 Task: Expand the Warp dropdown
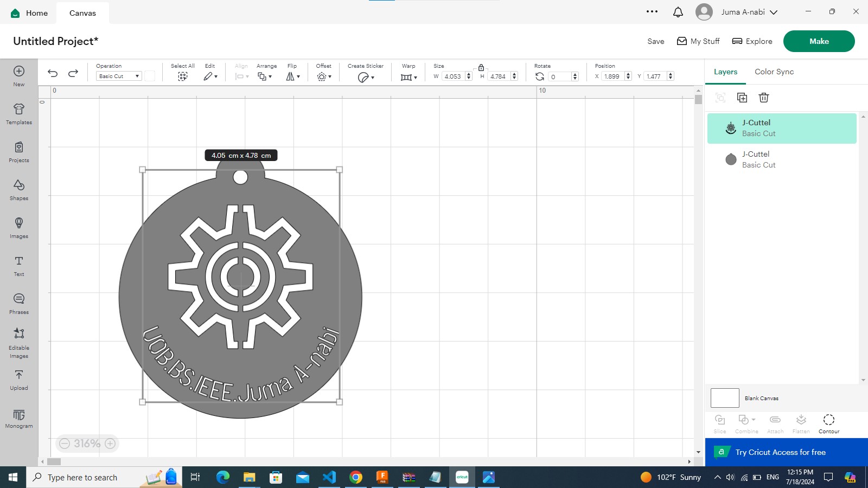point(409,77)
